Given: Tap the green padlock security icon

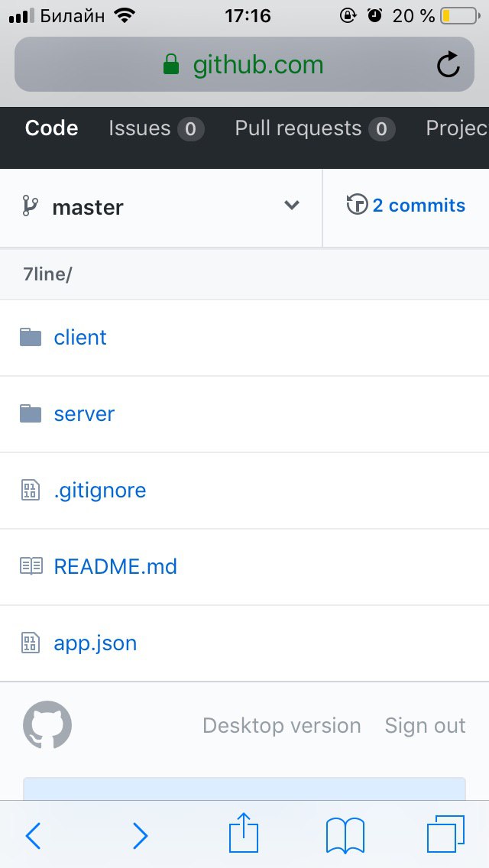Looking at the screenshot, I should pos(171,64).
